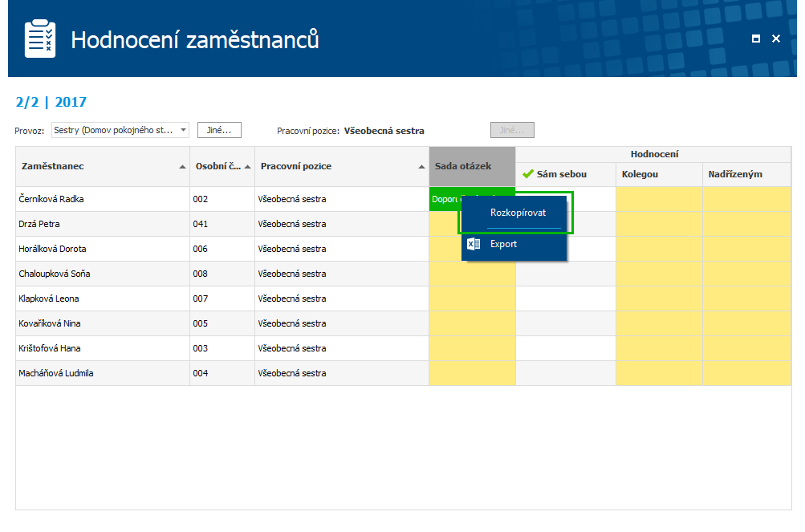Click the clipboard checklist icon in the header
The height and width of the screenshot is (532, 805).
pos(40,39)
